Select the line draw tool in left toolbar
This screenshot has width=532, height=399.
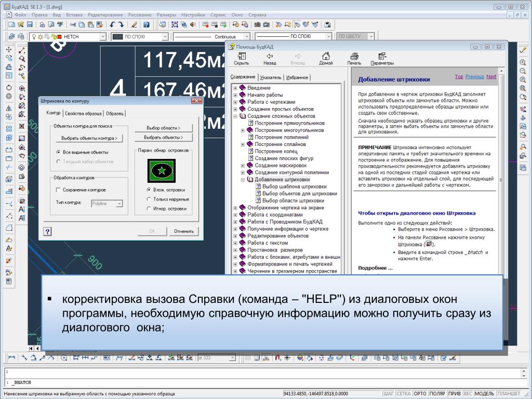[22, 50]
